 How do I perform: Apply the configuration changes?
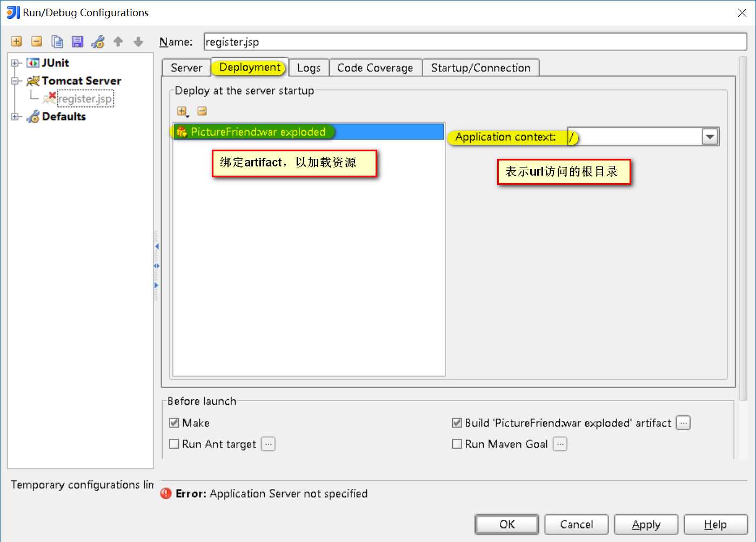[646, 524]
